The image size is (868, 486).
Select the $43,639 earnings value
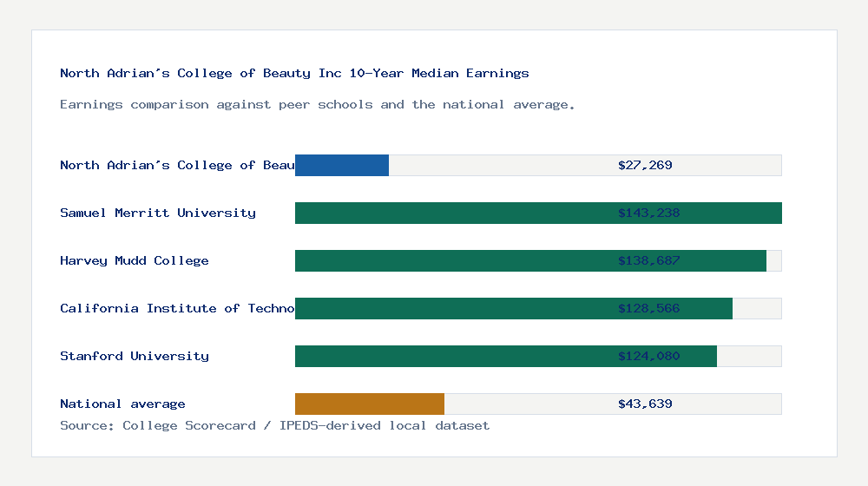645,404
